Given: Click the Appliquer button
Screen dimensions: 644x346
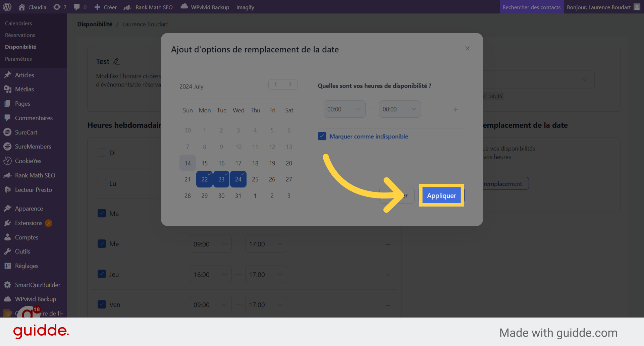Looking at the screenshot, I should coord(441,195).
